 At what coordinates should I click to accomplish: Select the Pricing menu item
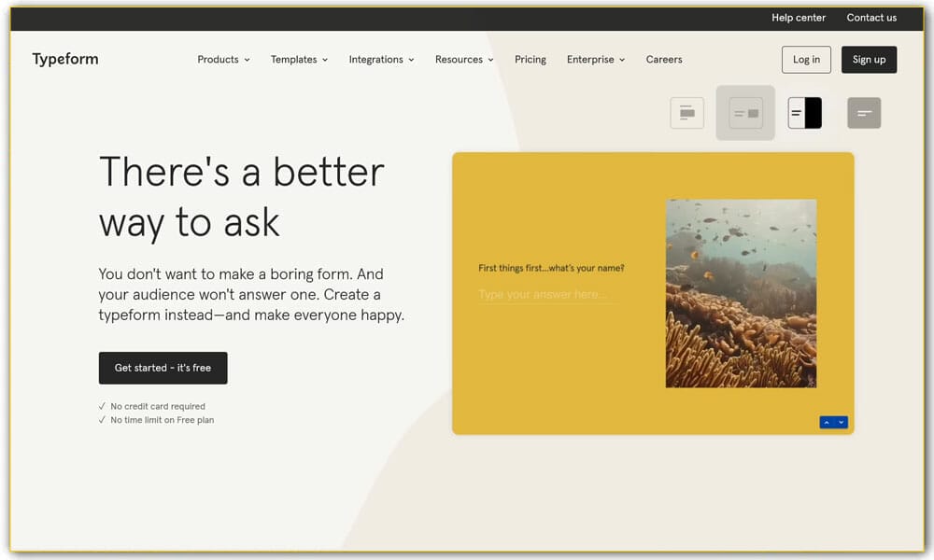531,59
